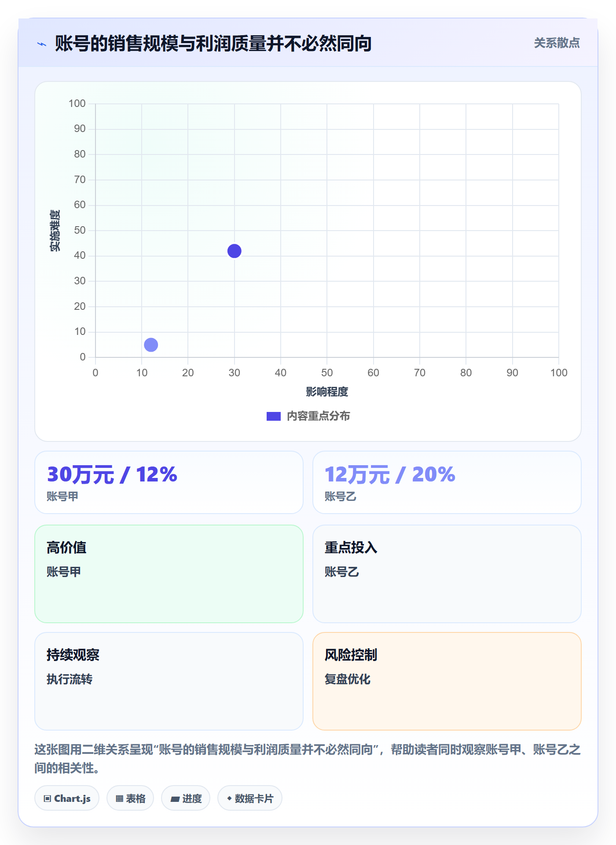Click the 风险控制 quadrant heading

click(351, 655)
